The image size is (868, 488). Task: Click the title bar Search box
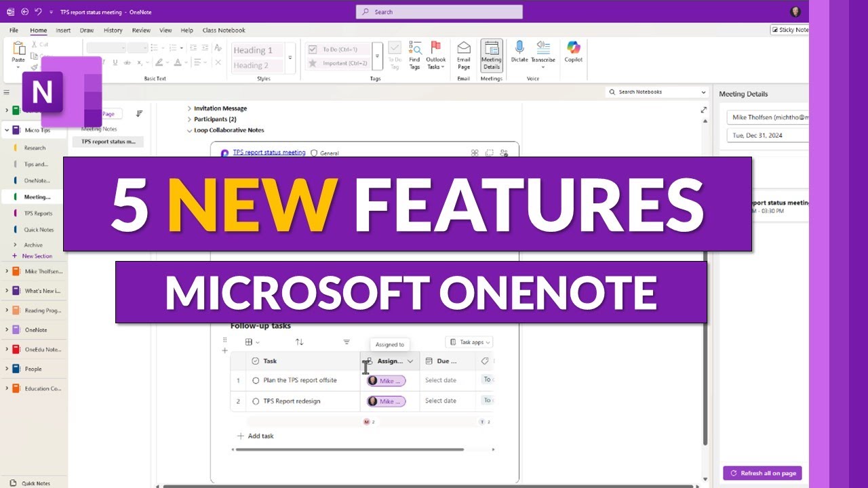coord(439,12)
